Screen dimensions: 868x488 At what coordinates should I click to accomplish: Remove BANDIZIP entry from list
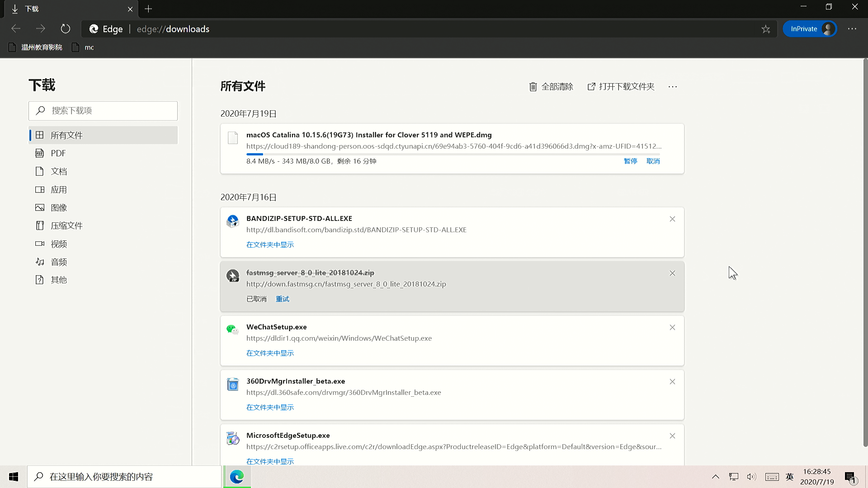click(x=672, y=219)
